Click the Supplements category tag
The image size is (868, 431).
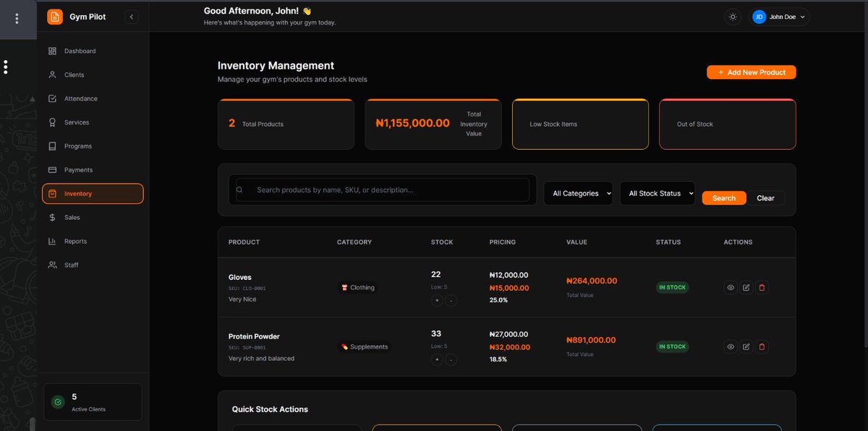coord(365,347)
